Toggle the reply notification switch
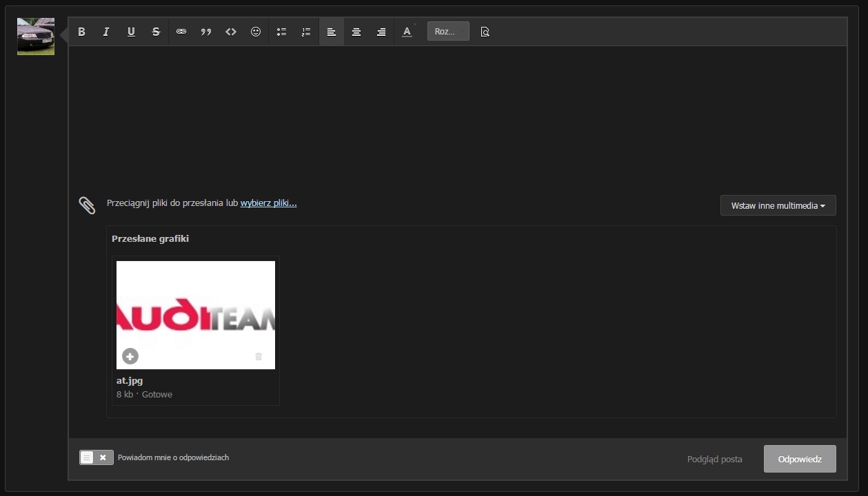 96,457
